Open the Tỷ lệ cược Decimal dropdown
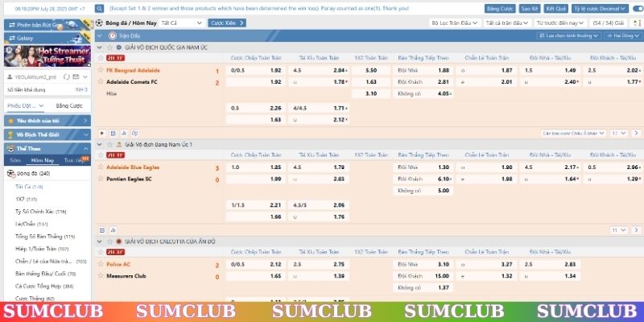This screenshot has height=322, width=644. pyautogui.click(x=599, y=8)
